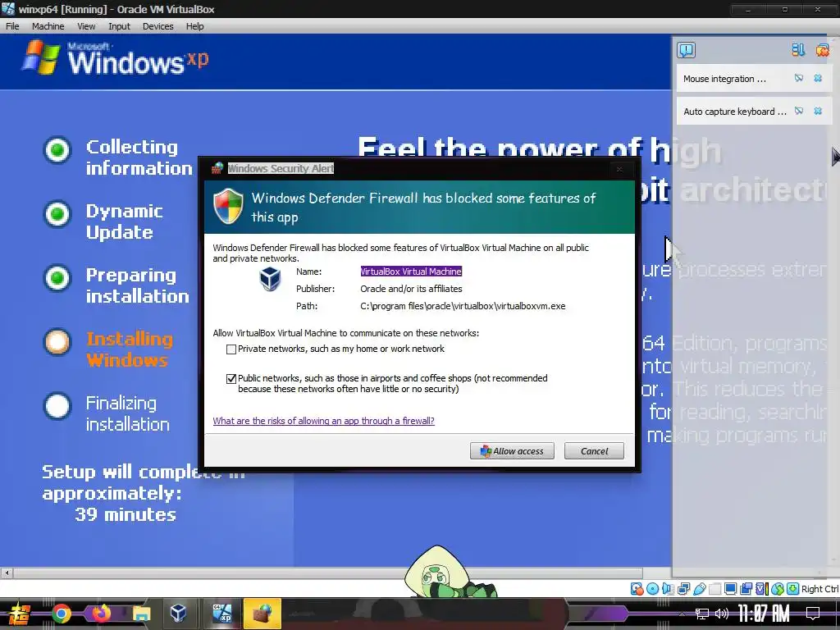Click Cancel in the Security Alert dialog
Image resolution: width=840 pixels, height=630 pixels.
(x=594, y=451)
